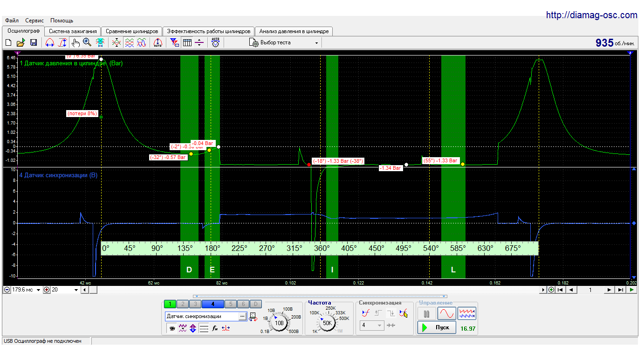The height and width of the screenshot is (347, 644).
Task: Select rising edge trigger icon
Action: [x=378, y=313]
